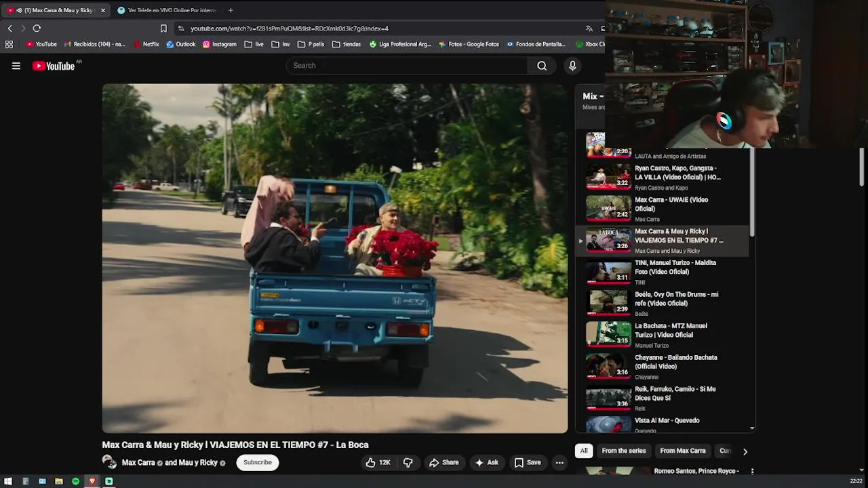Screen dimensions: 868x488
Task: Open more actions three-dot menu below video
Action: (x=559, y=462)
